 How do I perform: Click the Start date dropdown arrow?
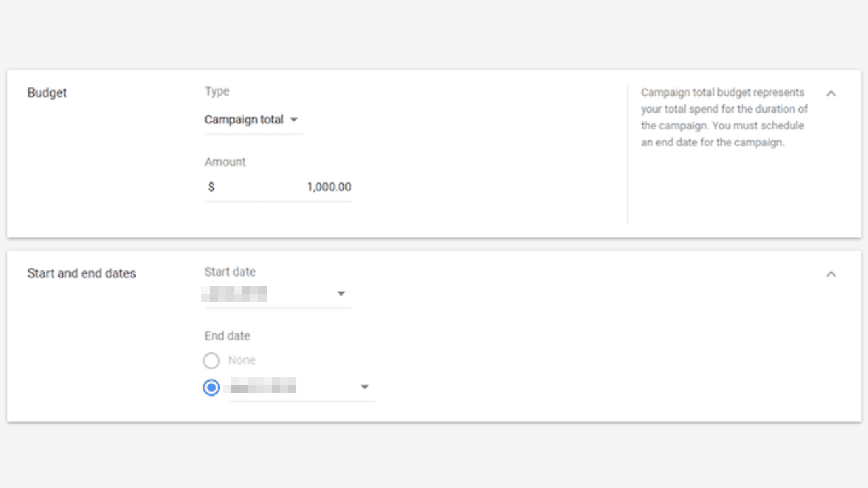coord(341,294)
